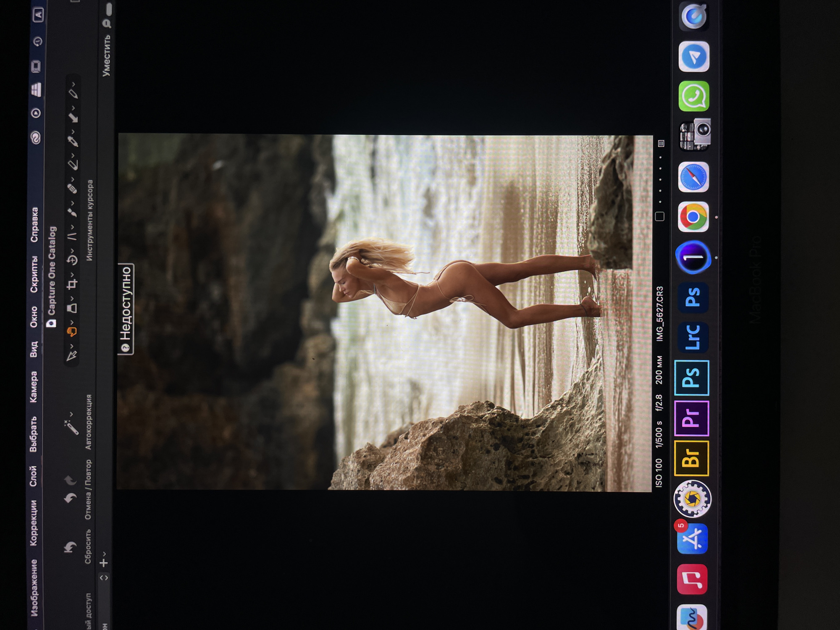Open the Коррекции menu

pyautogui.click(x=34, y=523)
